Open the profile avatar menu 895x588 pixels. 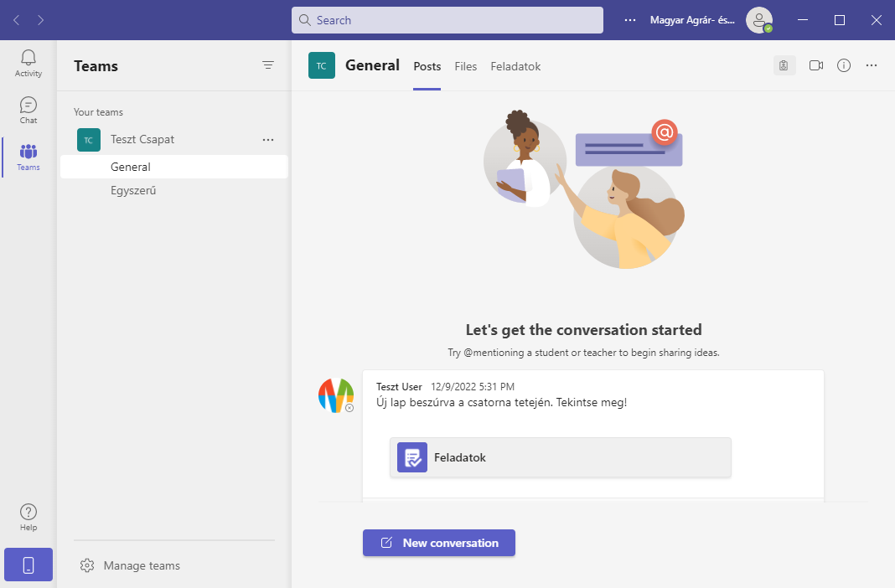758,20
